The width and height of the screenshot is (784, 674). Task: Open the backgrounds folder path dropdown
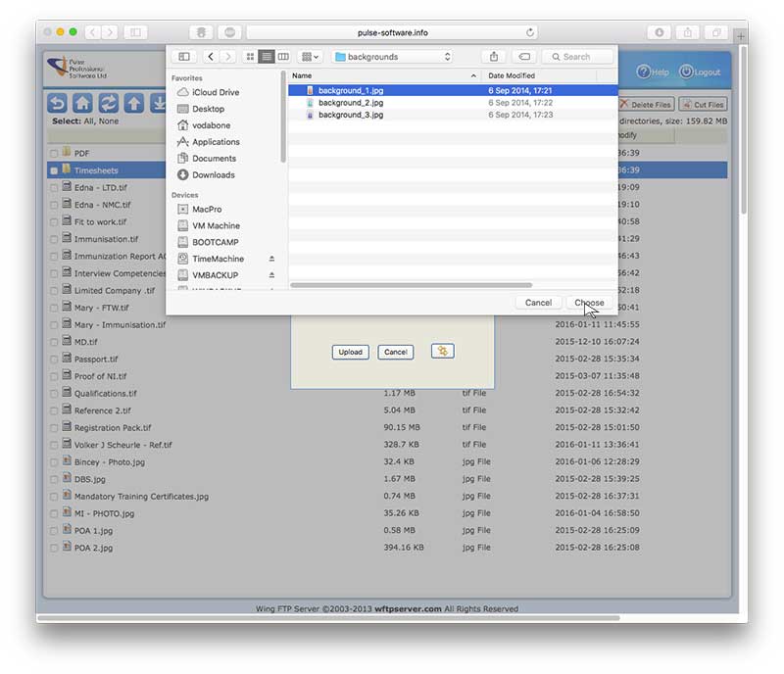(392, 57)
